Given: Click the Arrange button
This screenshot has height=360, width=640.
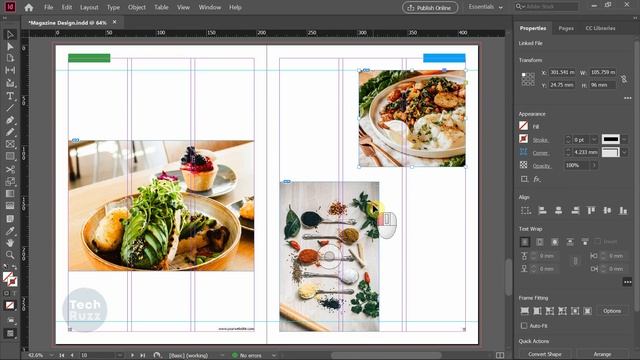Looking at the screenshot, I should tap(602, 354).
